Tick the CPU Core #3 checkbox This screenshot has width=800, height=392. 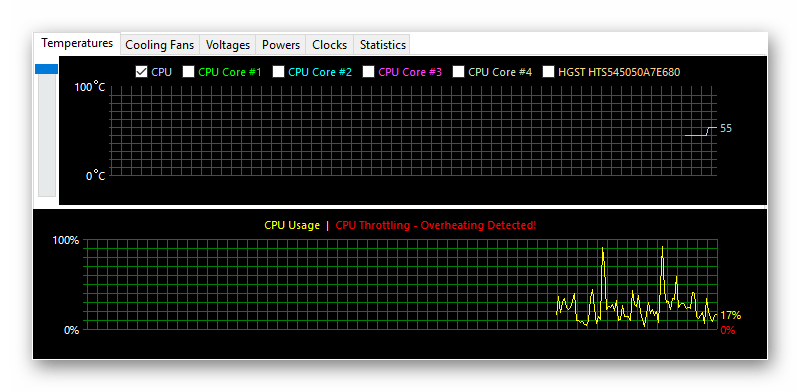click(368, 72)
